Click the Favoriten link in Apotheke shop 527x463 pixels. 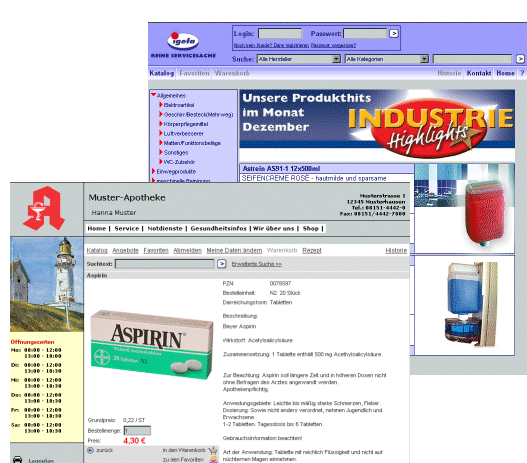[x=156, y=250]
